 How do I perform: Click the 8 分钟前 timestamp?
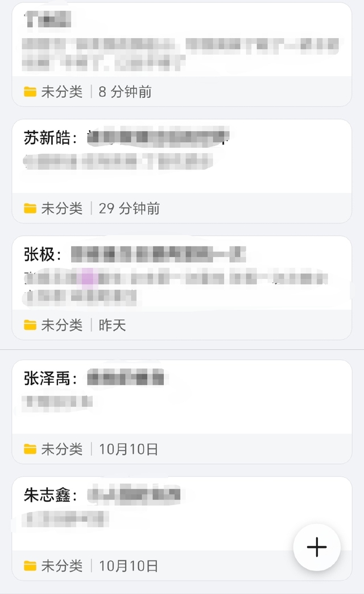(125, 92)
